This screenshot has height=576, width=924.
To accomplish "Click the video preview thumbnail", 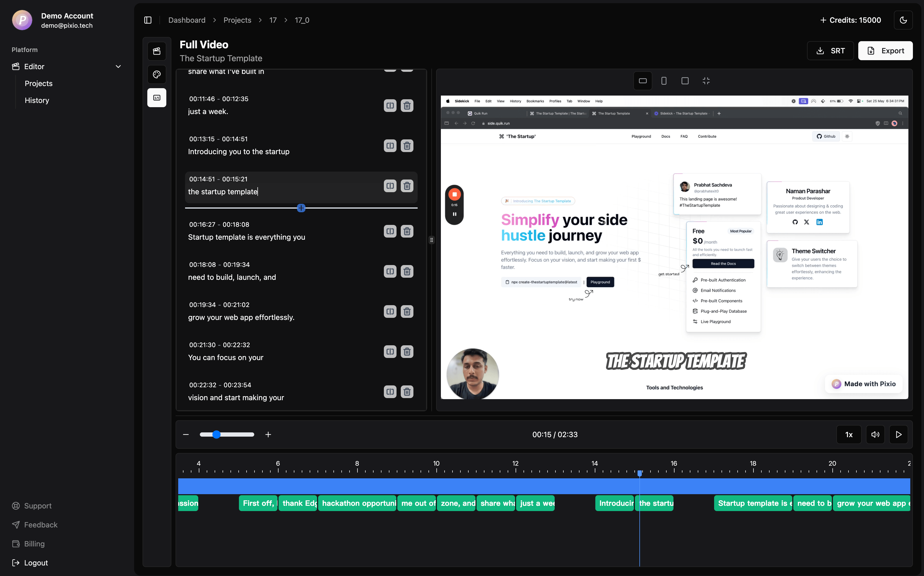I will [674, 247].
